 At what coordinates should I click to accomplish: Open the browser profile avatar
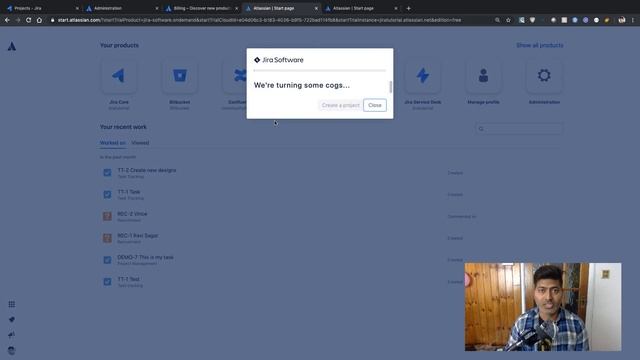tap(622, 20)
